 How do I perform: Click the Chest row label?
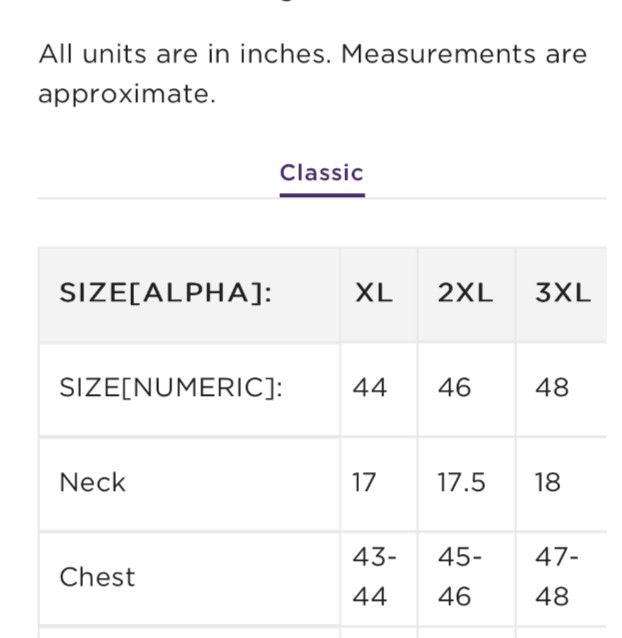pyautogui.click(x=97, y=577)
